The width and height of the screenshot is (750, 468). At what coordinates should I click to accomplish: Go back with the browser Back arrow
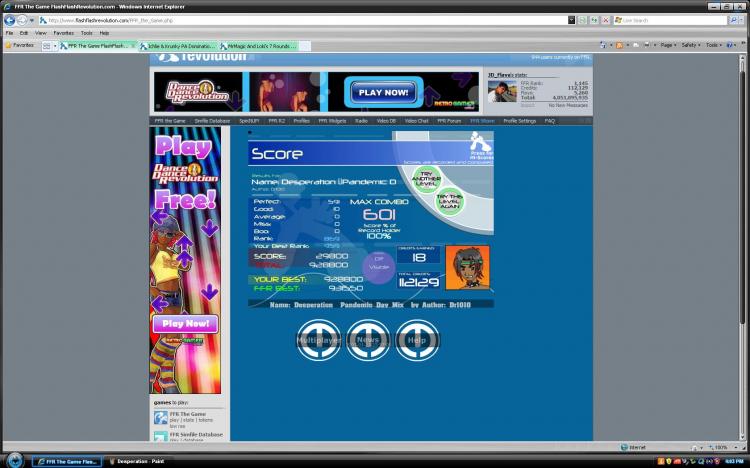pyautogui.click(x=10, y=21)
